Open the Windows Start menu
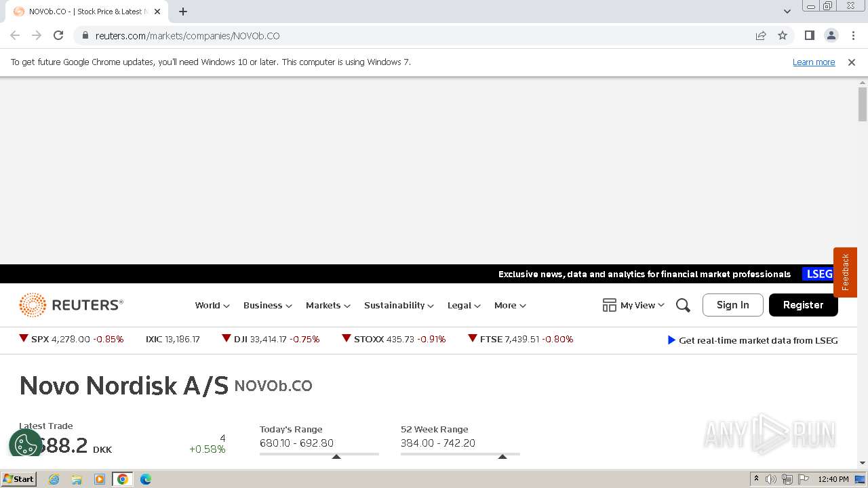The width and height of the screenshot is (868, 488). 19,479
